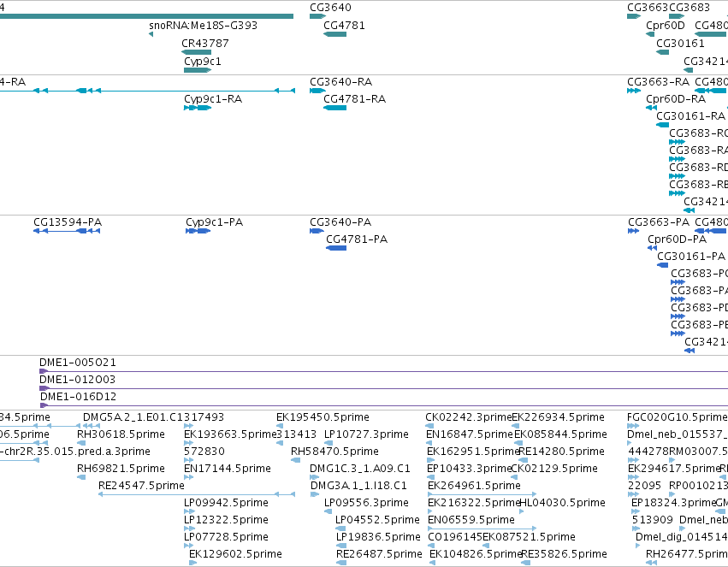
Task: Click the Cpr60D-PA protein feature
Action: 653,248
